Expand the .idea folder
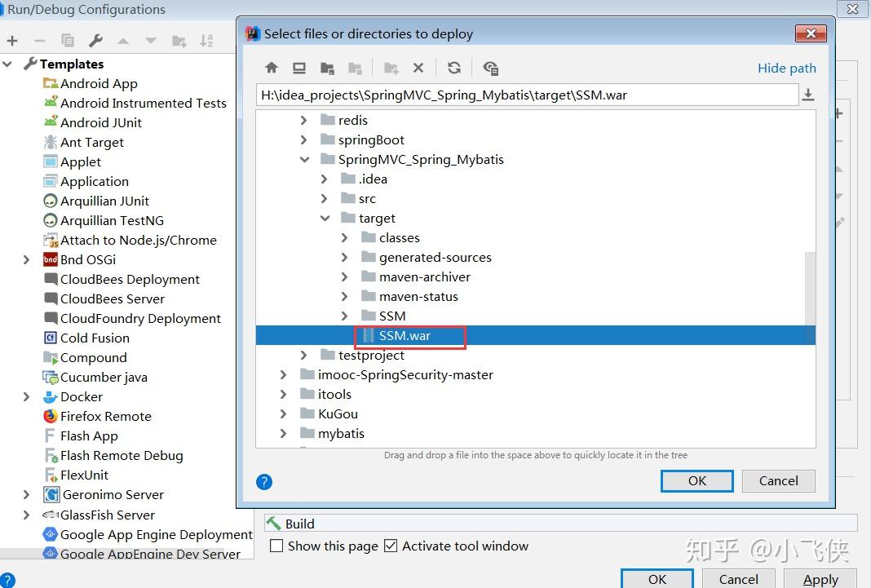Image resolution: width=871 pixels, height=588 pixels. pyautogui.click(x=324, y=179)
